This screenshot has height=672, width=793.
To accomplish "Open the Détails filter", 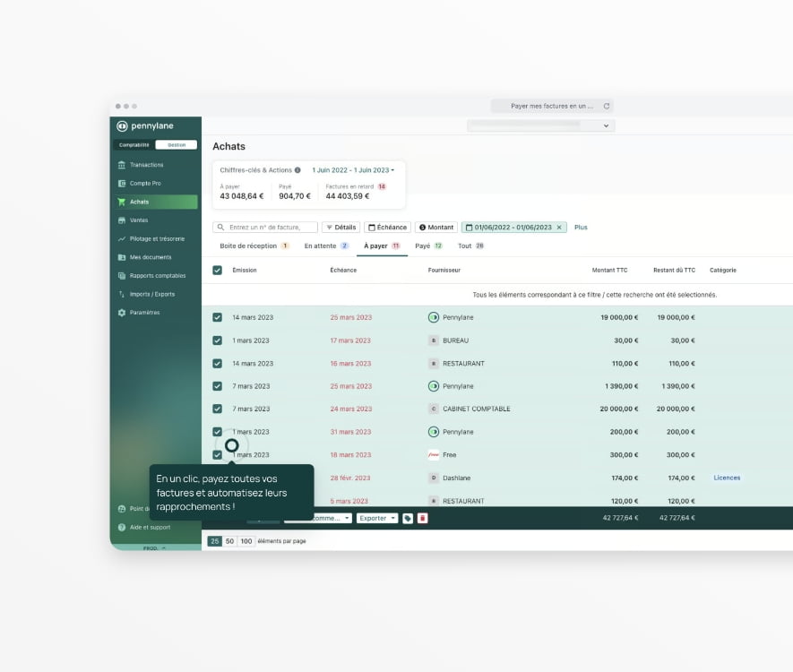I will tap(340, 228).
